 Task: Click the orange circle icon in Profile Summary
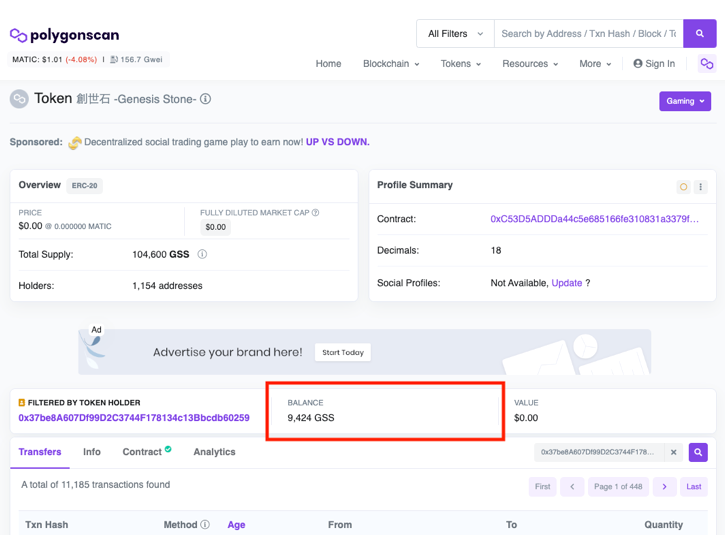point(683,187)
